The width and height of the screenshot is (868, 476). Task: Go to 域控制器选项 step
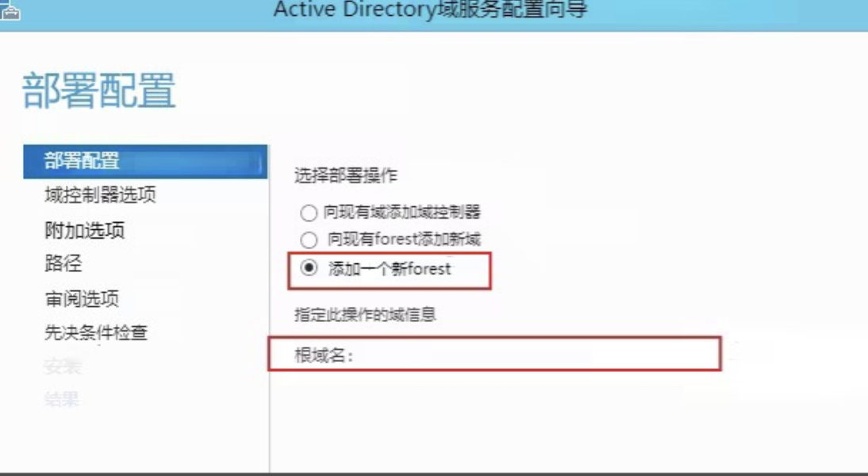click(100, 195)
